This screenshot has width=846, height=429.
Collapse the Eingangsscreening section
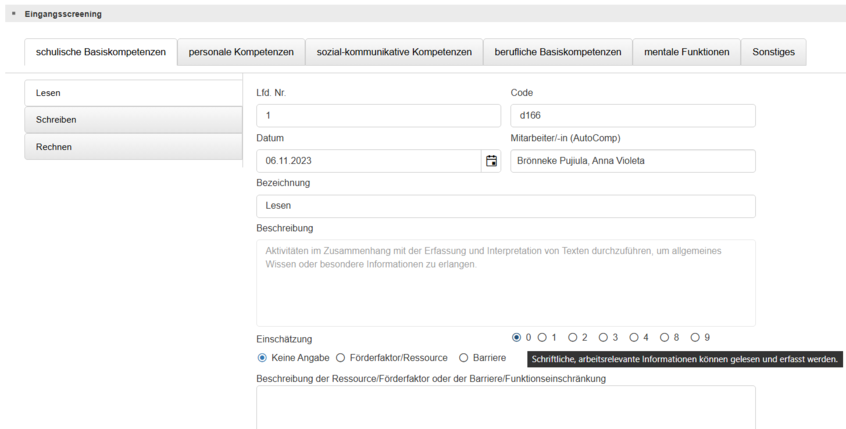point(13,14)
